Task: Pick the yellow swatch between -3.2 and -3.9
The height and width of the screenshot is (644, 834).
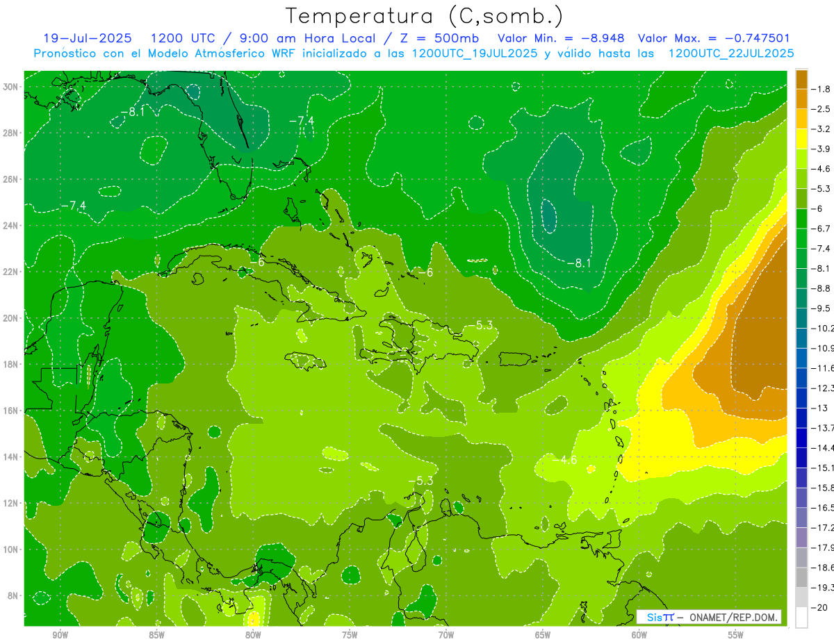Action: coord(801,139)
